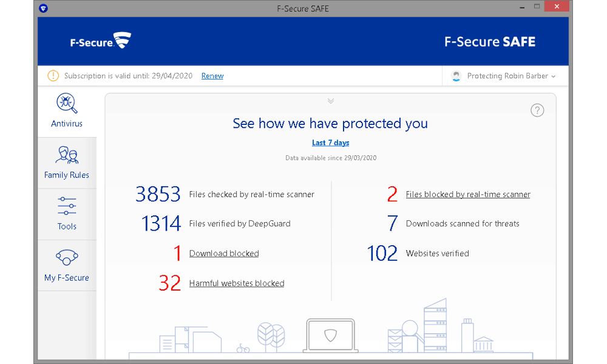Click the red number 1 download blocked

click(177, 254)
